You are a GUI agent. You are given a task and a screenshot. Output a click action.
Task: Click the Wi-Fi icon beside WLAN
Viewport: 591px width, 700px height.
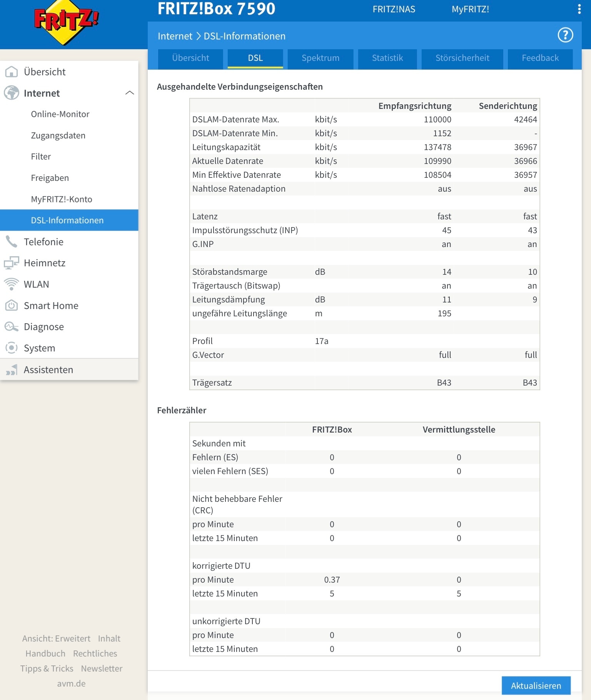click(x=12, y=284)
